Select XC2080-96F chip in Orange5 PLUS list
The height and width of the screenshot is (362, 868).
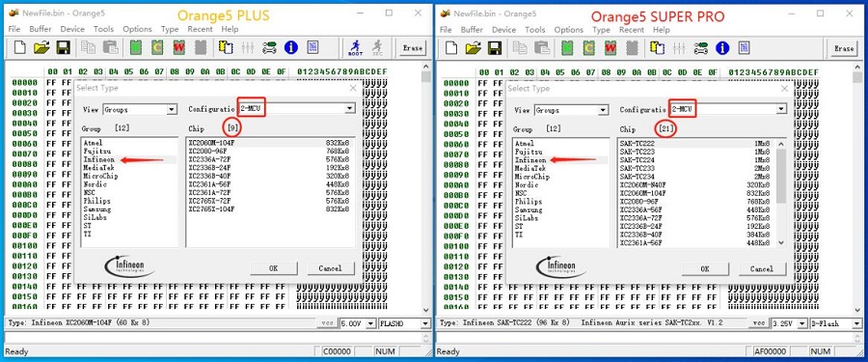269,151
